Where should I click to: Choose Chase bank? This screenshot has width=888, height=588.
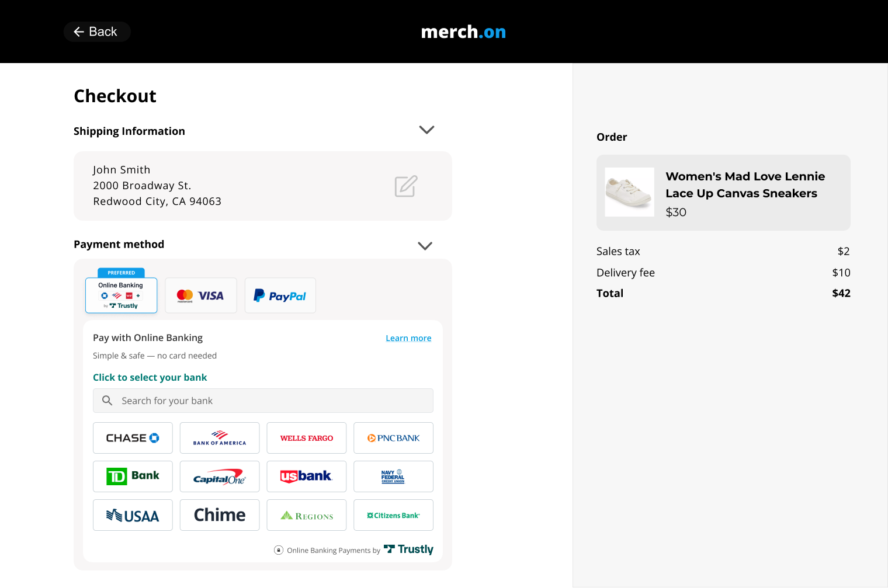point(133,438)
